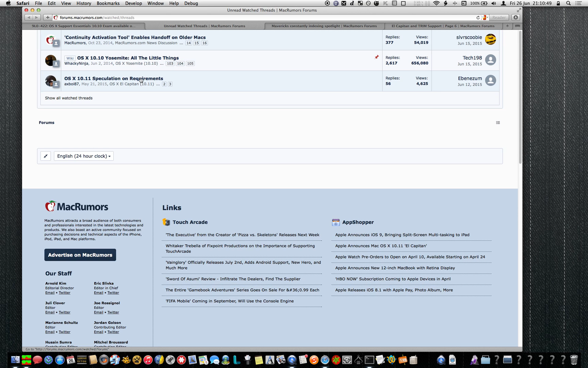Open Ebenezum's default avatar

click(x=490, y=80)
